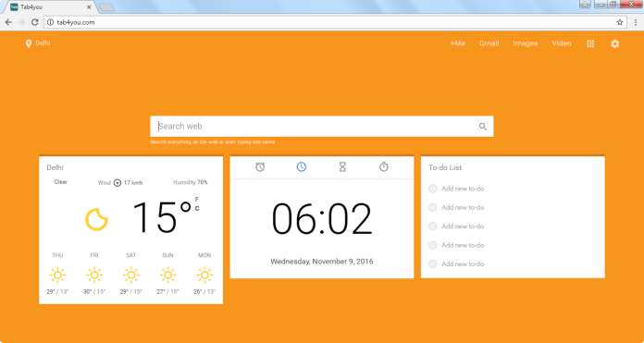This screenshot has height=343, width=644.
Task: Click the Clear condition label
Action: 61,182
